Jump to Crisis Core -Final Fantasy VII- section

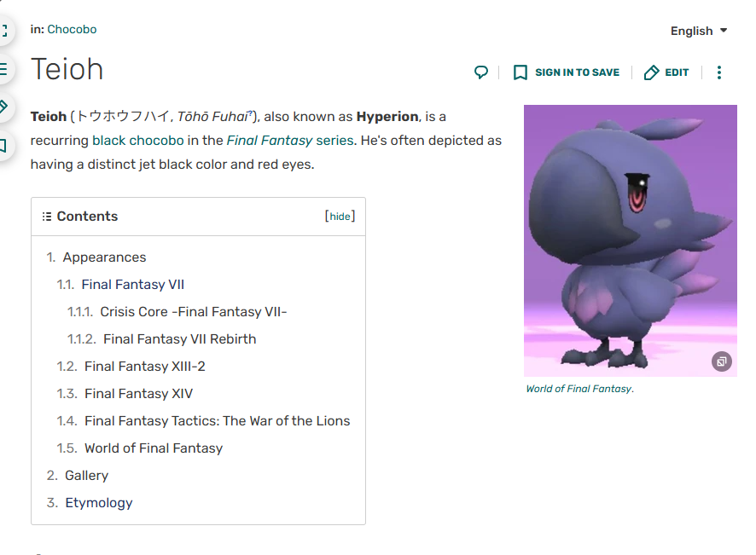(x=194, y=312)
